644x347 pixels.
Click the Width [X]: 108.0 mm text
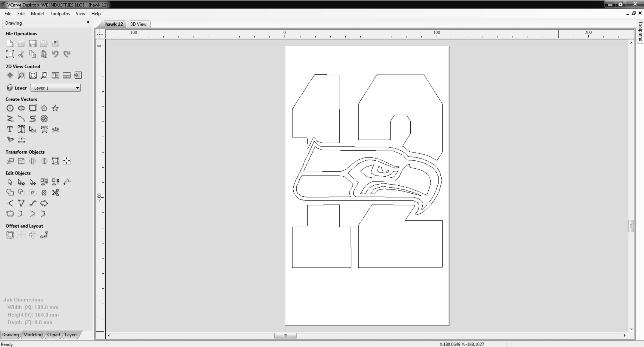coord(33,307)
